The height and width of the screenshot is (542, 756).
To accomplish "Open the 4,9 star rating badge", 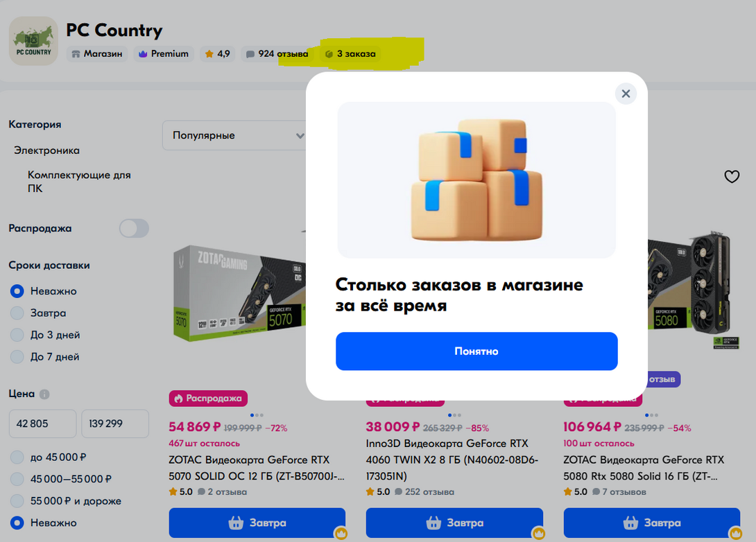I will 218,54.
